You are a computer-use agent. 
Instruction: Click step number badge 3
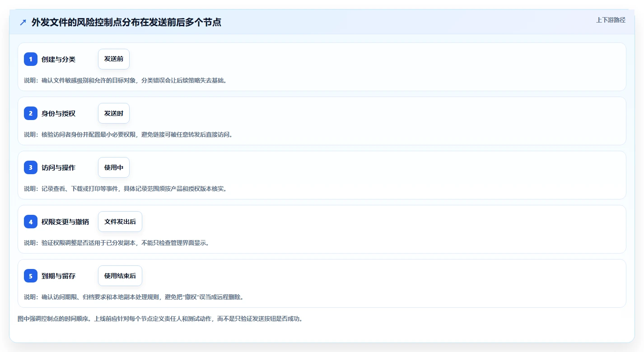(x=31, y=167)
